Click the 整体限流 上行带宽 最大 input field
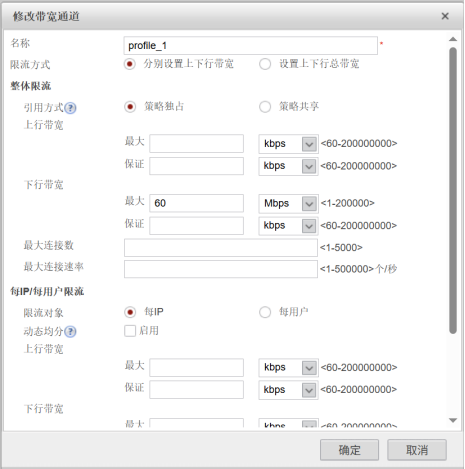465x469 pixels. point(196,144)
